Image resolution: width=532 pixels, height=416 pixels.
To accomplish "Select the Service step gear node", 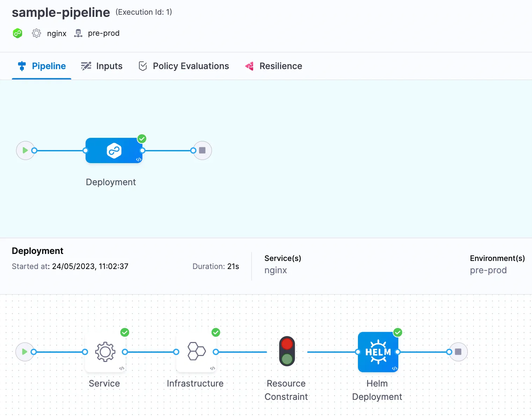I will (x=105, y=352).
